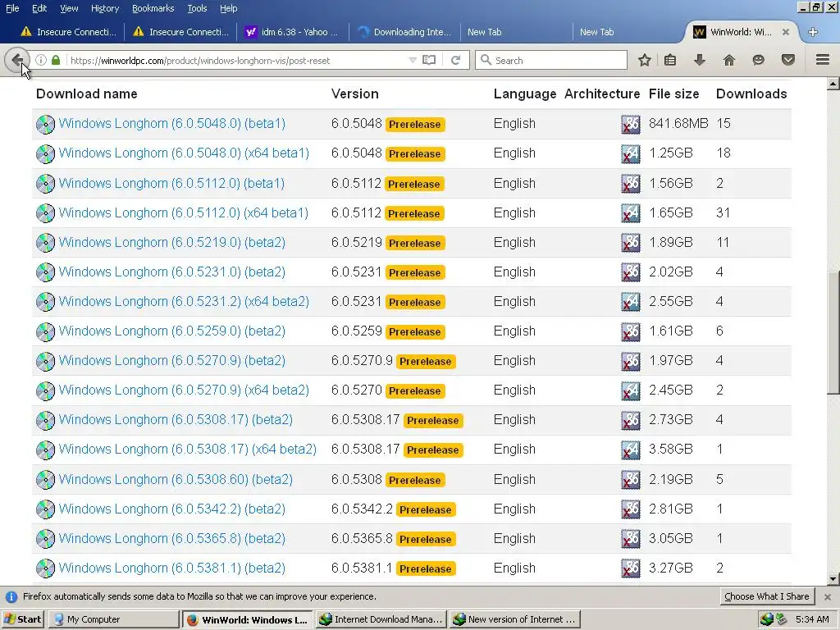Screen dimensions: 840x630
Task: Click x86 architecture icon in 841.68MB row
Action: [x=631, y=125]
